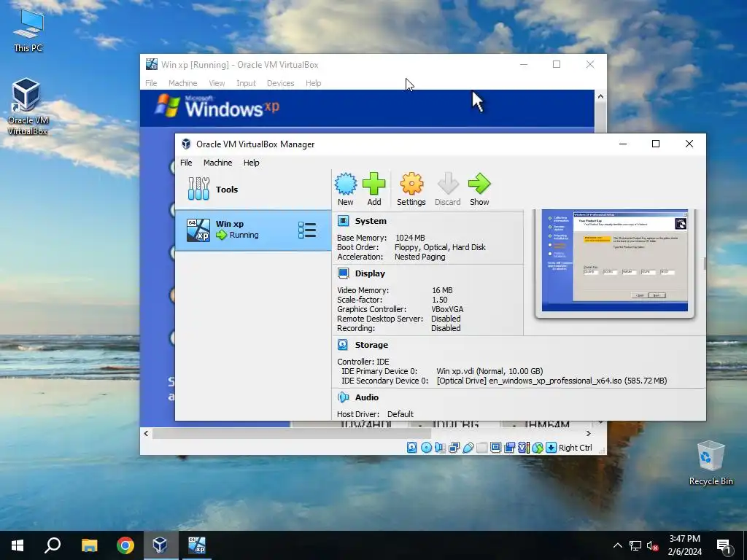Open taskbar Search magnifier

click(x=53, y=545)
